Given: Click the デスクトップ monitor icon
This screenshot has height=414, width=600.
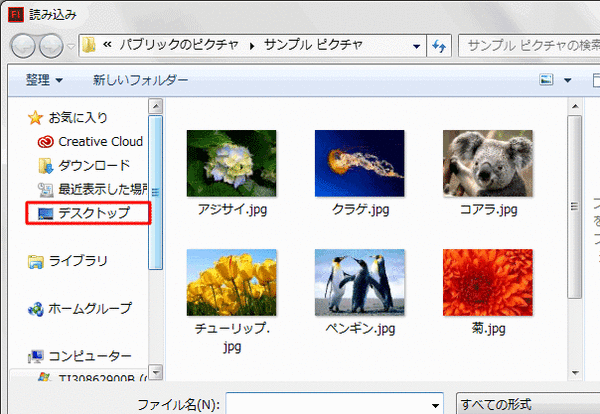Looking at the screenshot, I should point(46,214).
